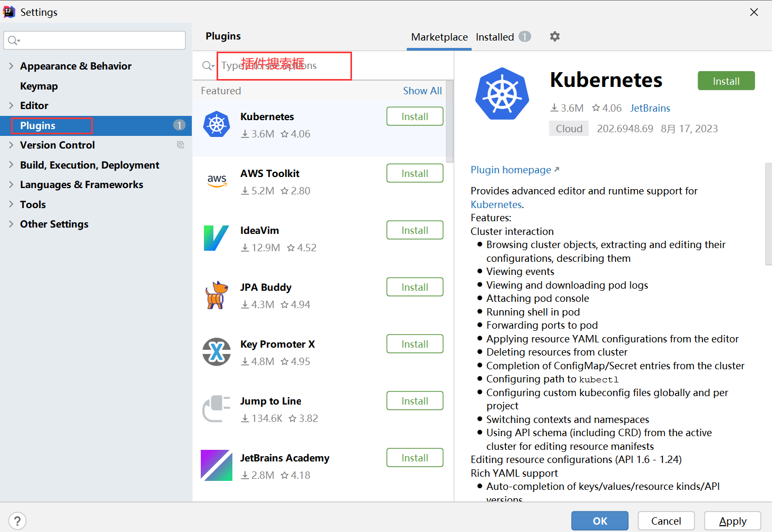The width and height of the screenshot is (772, 532).
Task: Select the Key Promoter X plugin title
Action: tap(278, 344)
